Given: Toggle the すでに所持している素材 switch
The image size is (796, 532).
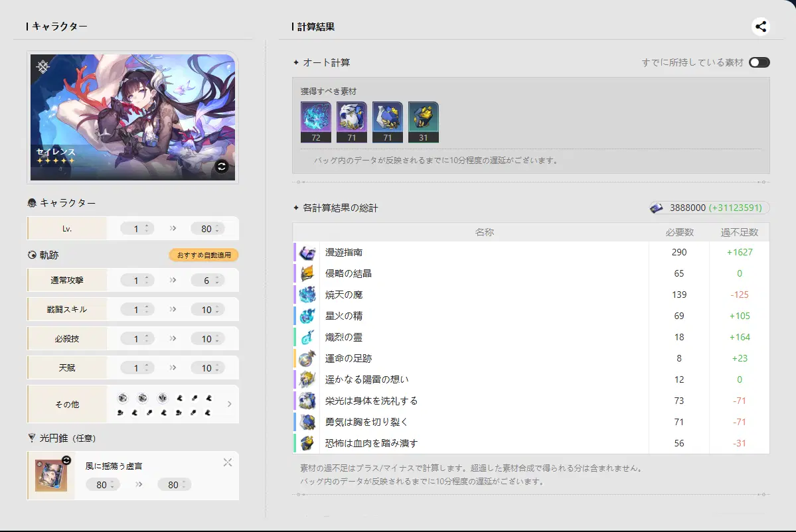Looking at the screenshot, I should pyautogui.click(x=759, y=62).
